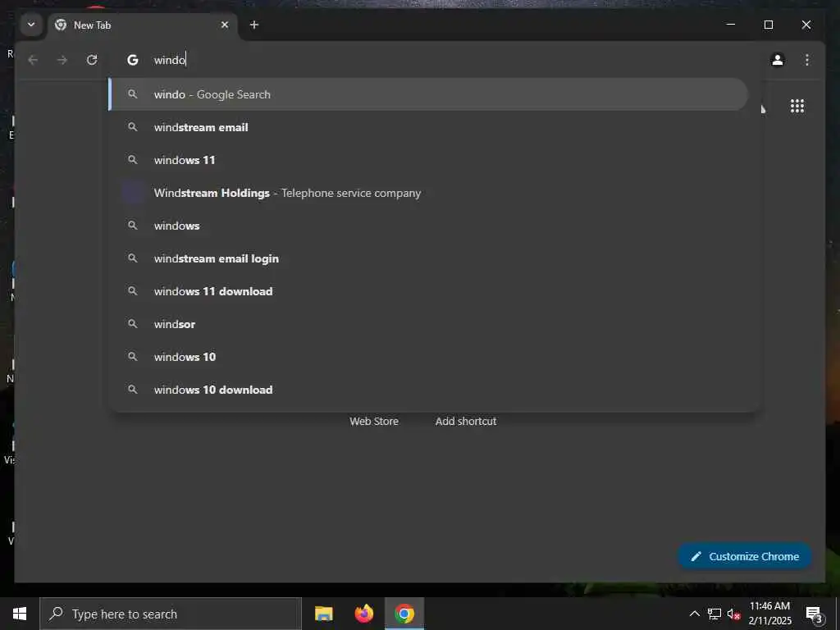Screen dimensions: 840x630
Task: Open the Google apps grid icon
Action: (x=797, y=106)
